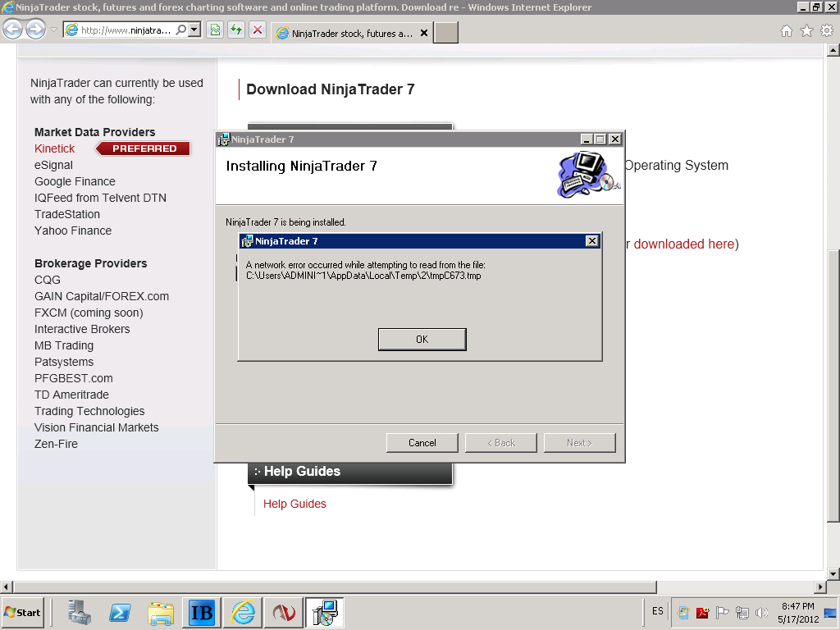The height and width of the screenshot is (630, 840).
Task: Click the PFGBEST.com text
Action: tap(73, 379)
